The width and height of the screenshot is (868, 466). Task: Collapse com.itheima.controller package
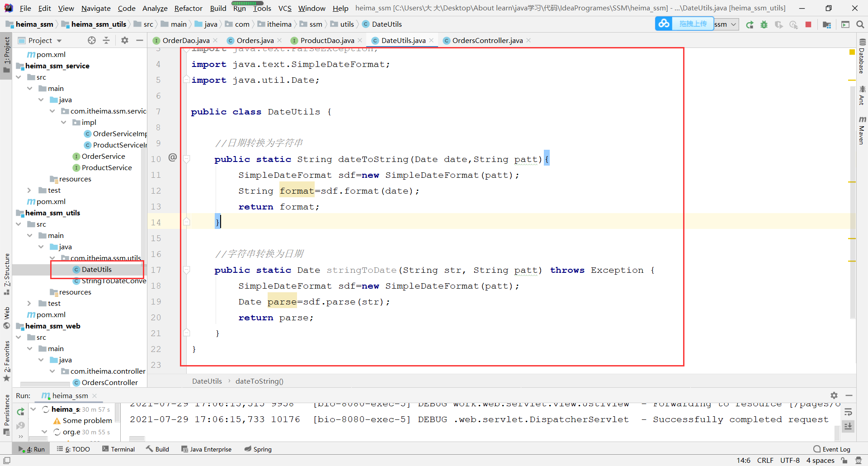coord(52,371)
